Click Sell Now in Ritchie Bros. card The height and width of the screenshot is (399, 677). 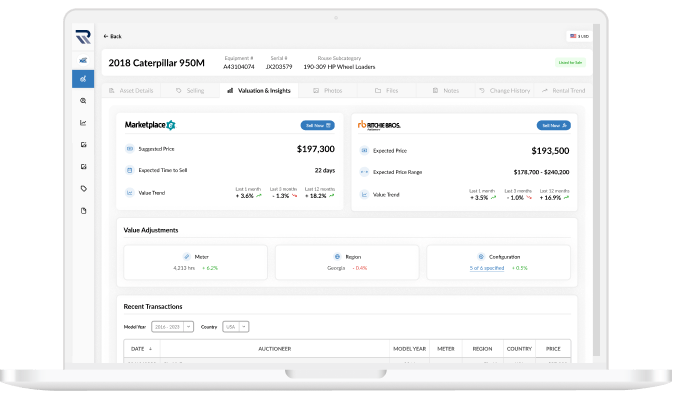[x=554, y=125]
